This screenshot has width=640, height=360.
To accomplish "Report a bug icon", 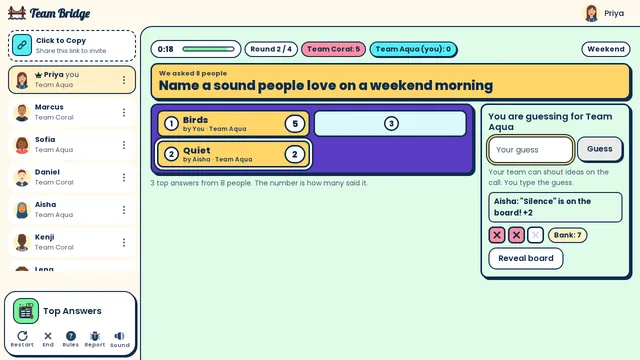I will pos(95,339).
